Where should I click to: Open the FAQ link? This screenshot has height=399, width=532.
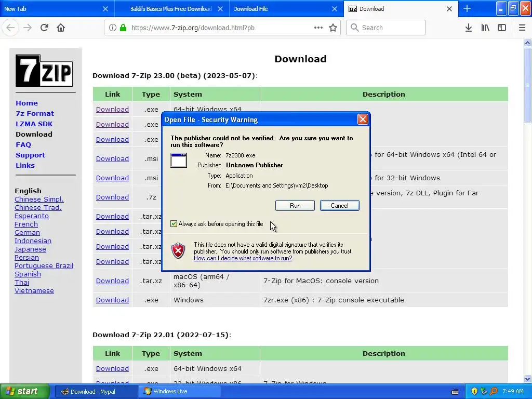point(23,145)
